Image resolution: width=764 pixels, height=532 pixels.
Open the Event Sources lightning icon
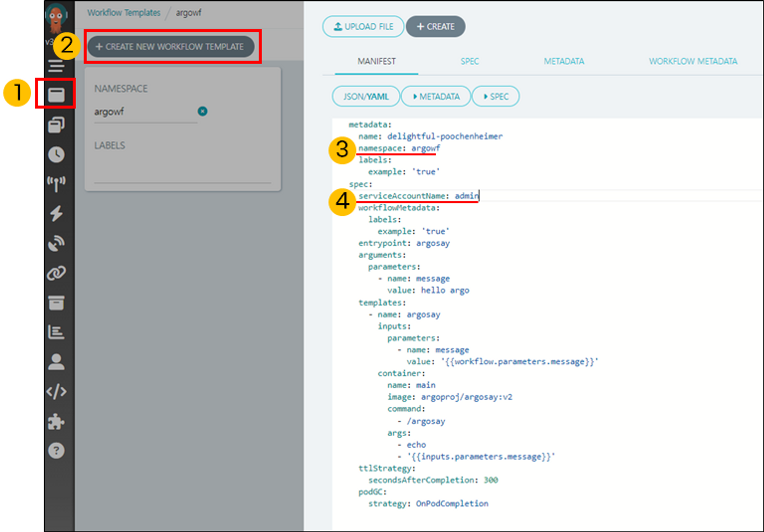click(56, 213)
